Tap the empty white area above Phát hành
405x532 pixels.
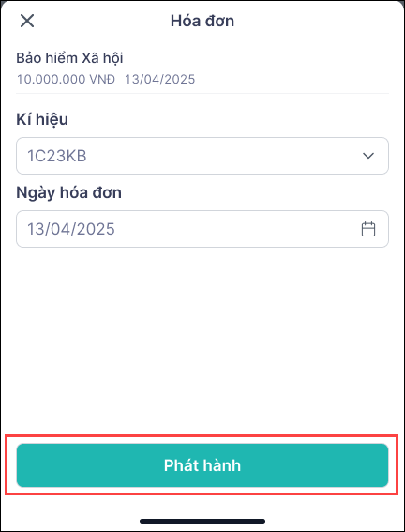coord(202,340)
